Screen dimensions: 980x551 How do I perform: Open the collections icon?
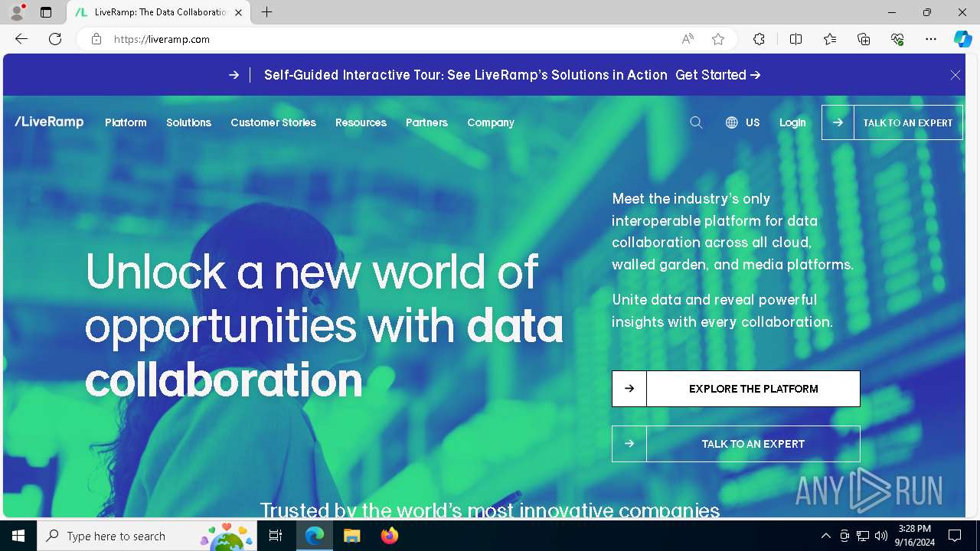coord(864,39)
